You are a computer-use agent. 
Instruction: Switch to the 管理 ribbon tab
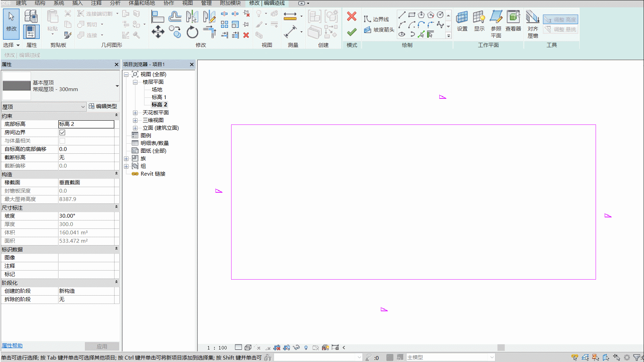tap(206, 3)
